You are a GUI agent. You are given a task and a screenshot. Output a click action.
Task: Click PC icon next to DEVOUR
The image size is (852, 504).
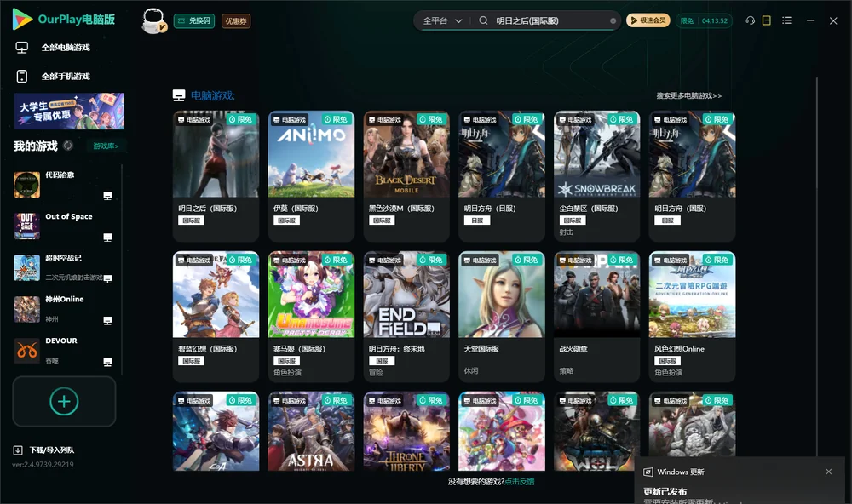pyautogui.click(x=107, y=362)
